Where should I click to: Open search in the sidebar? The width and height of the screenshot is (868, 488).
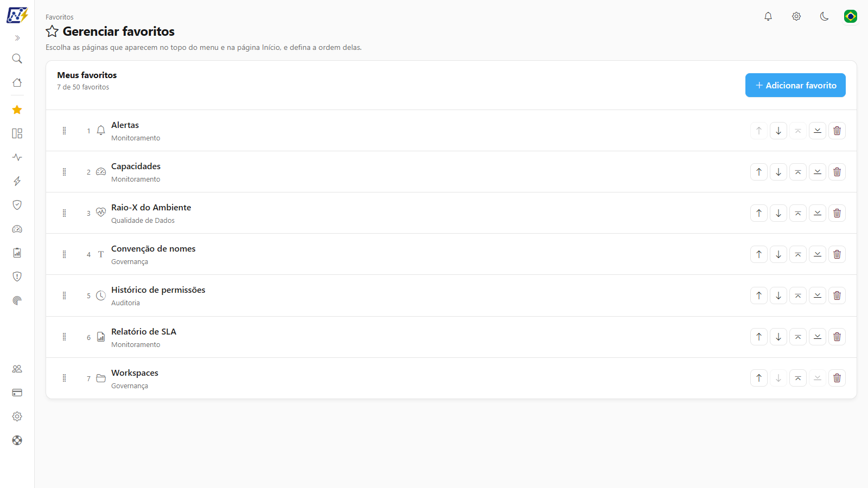point(17,59)
